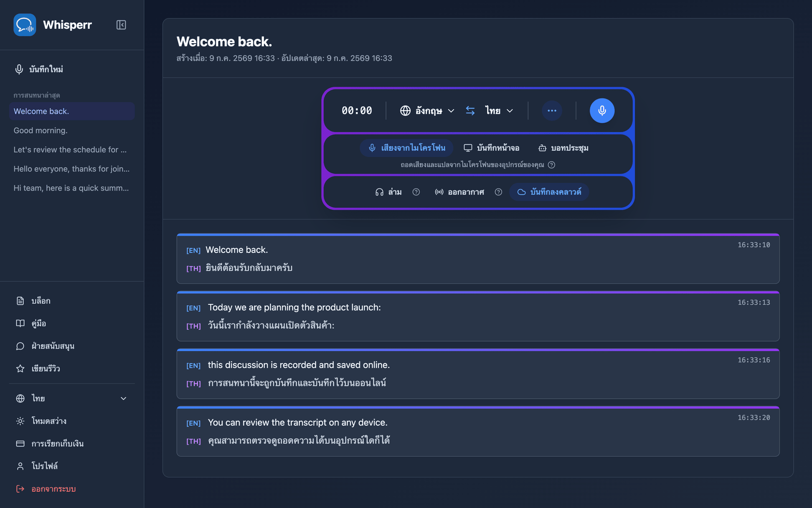Viewport: 812px width, 508px height.
Task: Select meeting bot source (บอทประชุม)
Action: tap(563, 148)
